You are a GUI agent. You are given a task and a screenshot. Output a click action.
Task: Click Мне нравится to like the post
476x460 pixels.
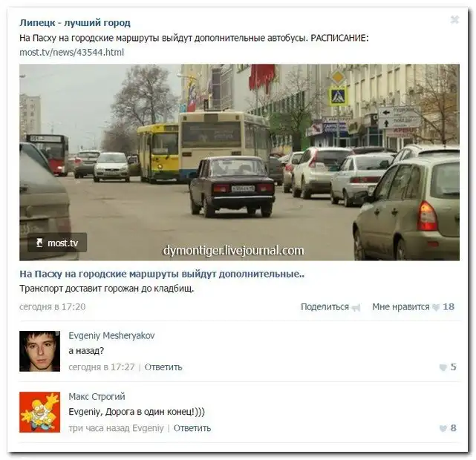coord(401,307)
